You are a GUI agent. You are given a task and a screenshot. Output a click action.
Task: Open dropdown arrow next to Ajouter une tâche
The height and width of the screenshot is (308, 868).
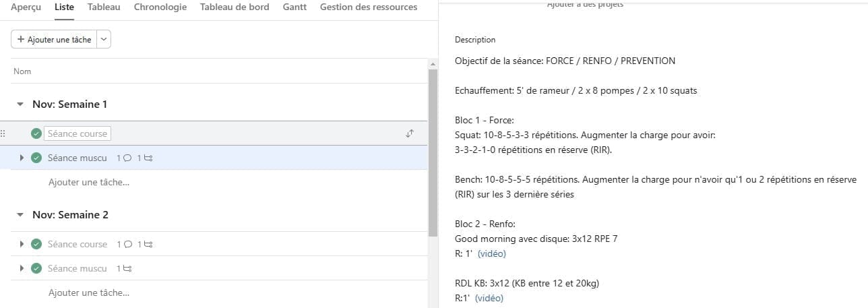(x=104, y=40)
